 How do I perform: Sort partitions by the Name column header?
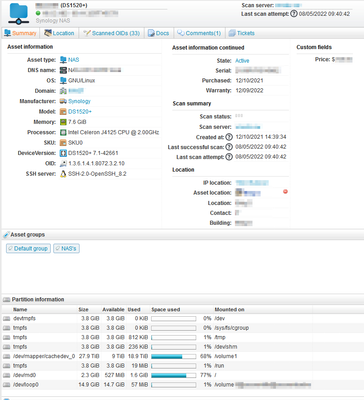(x=20, y=310)
